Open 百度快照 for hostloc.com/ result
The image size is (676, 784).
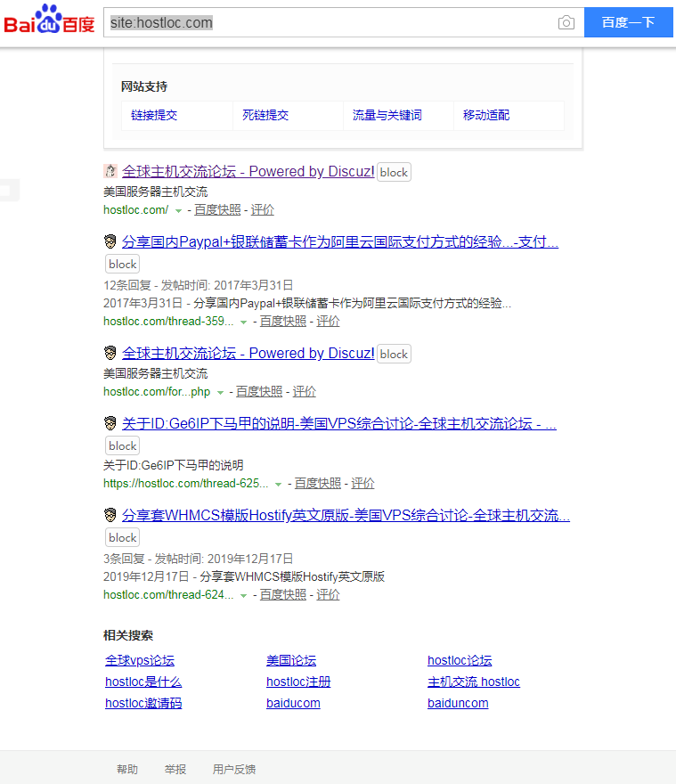[x=217, y=210]
